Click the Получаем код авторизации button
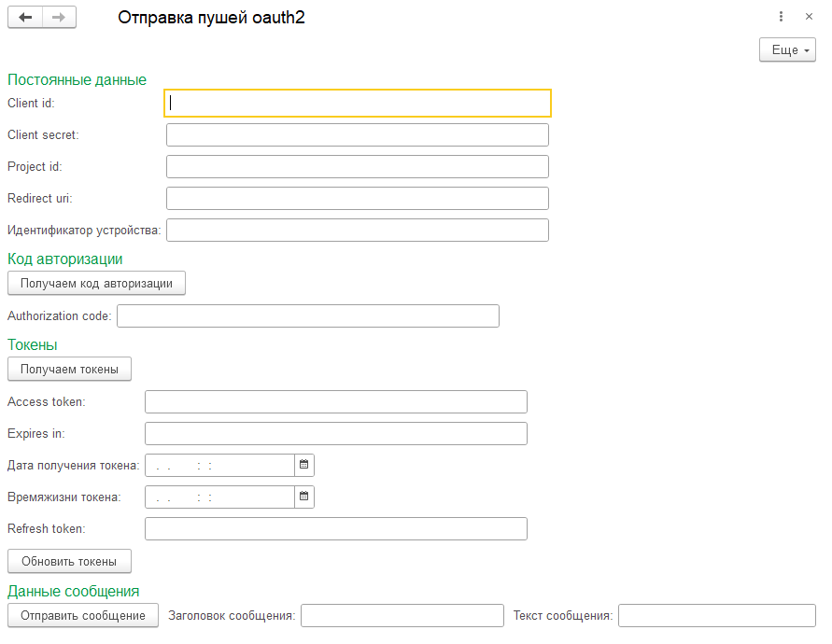The height and width of the screenshot is (644, 832). pos(96,284)
